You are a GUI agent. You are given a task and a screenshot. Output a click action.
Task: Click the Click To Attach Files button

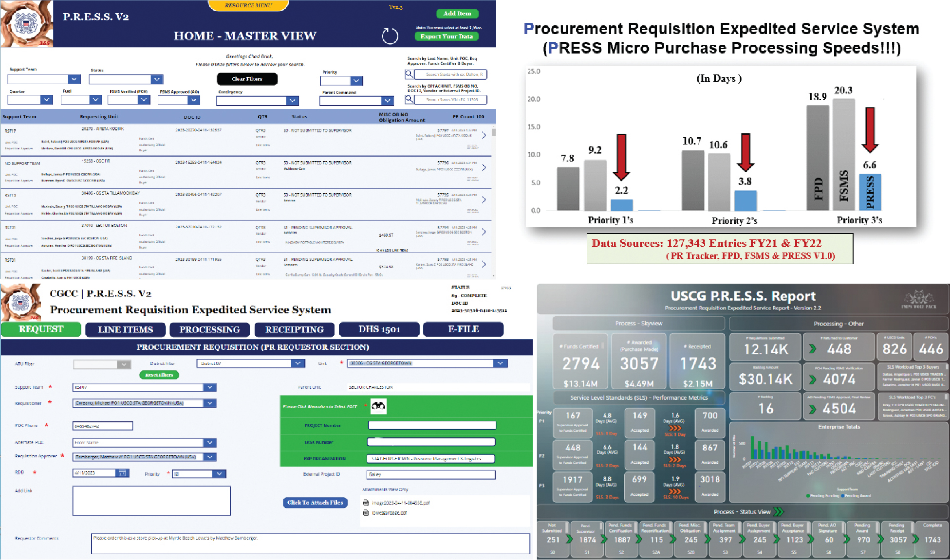pyautogui.click(x=315, y=503)
